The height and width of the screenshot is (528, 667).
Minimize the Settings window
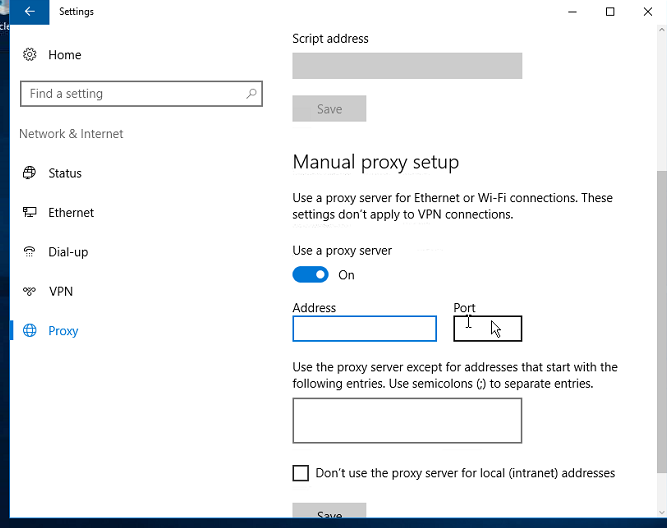coord(573,11)
